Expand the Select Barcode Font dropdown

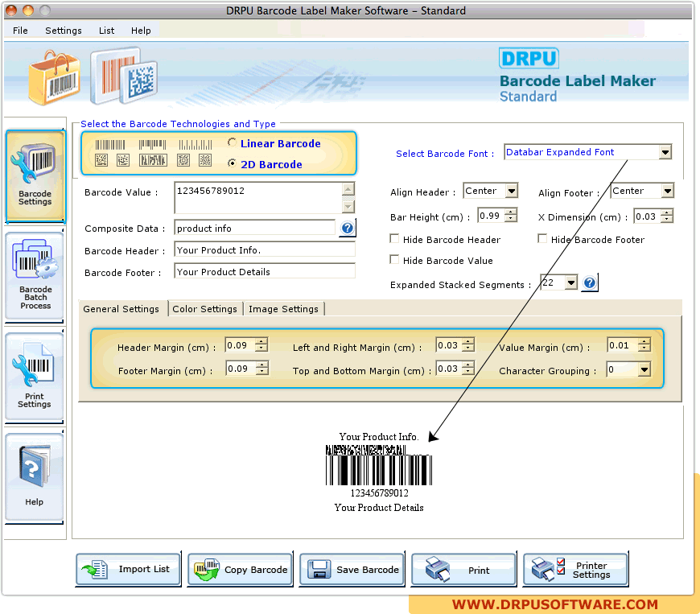[x=665, y=152]
